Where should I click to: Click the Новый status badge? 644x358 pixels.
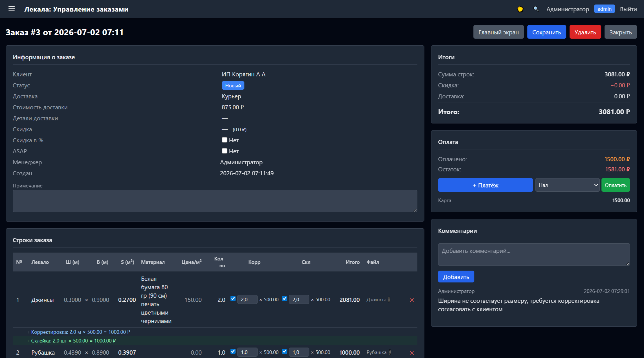click(x=233, y=85)
